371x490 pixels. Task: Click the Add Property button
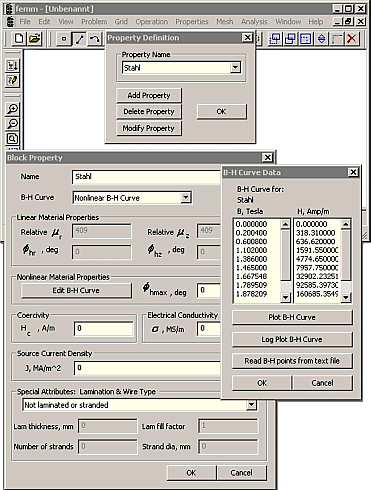pyautogui.click(x=149, y=95)
